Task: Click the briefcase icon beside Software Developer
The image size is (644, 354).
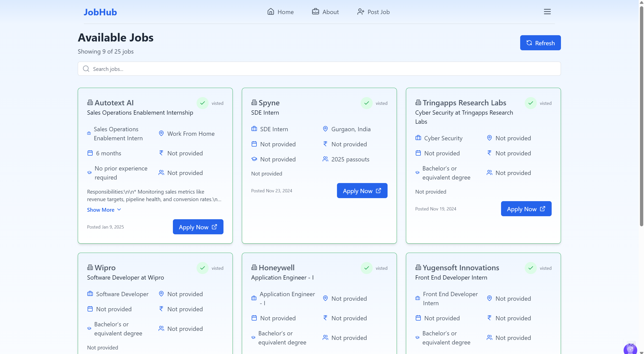Action: 90,294
